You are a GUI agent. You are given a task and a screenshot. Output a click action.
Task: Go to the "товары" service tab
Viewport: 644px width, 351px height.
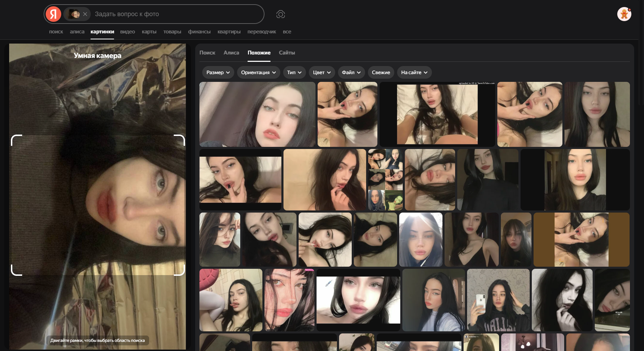point(172,32)
